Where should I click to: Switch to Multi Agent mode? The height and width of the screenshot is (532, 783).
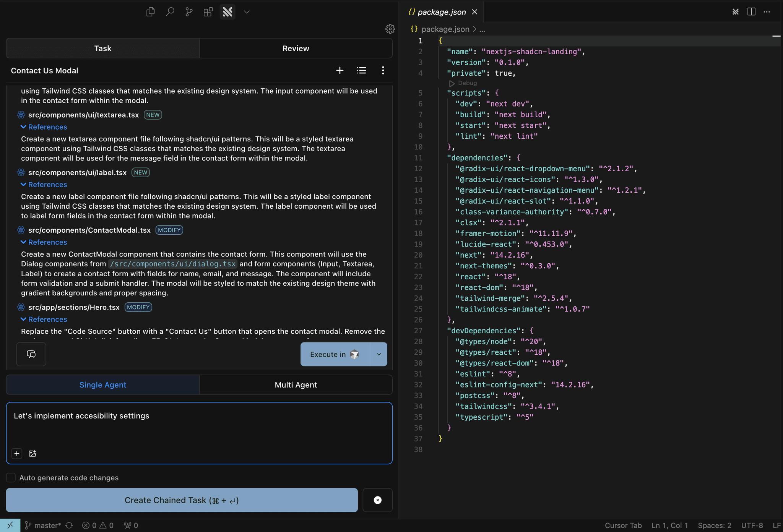point(296,385)
